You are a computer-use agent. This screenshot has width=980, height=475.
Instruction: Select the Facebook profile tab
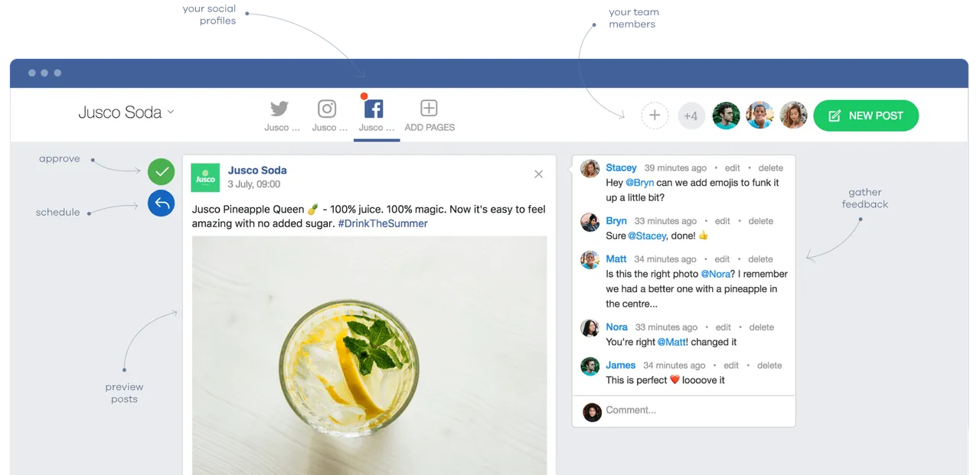(x=376, y=115)
